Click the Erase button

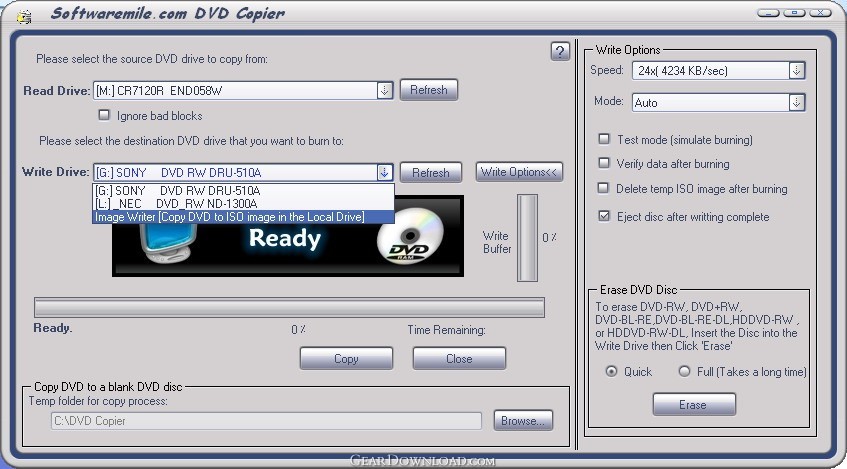(x=693, y=405)
